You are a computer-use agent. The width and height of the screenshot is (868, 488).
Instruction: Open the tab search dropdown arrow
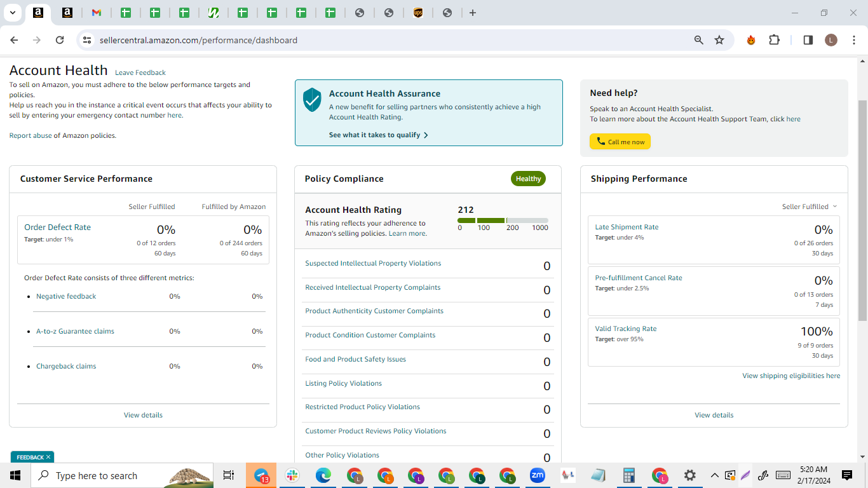coord(13,13)
